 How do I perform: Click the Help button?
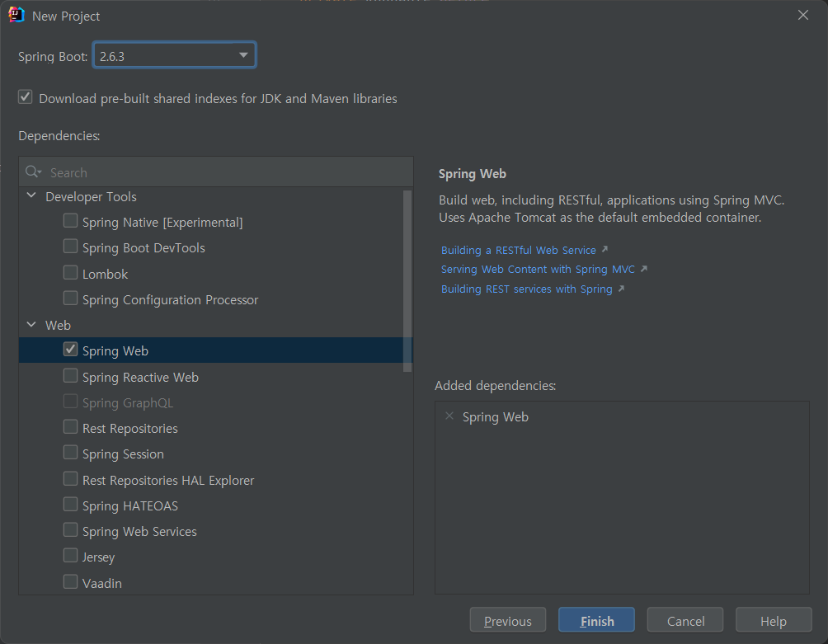(773, 620)
